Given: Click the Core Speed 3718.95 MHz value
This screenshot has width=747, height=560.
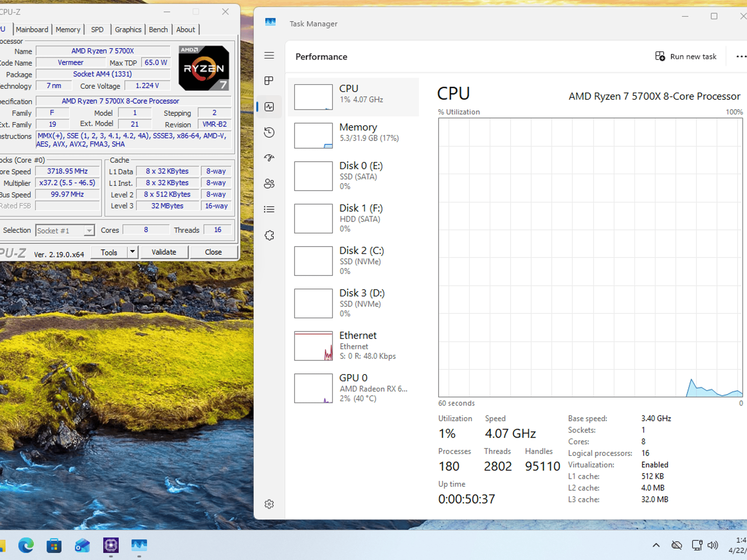Looking at the screenshot, I should tap(67, 171).
